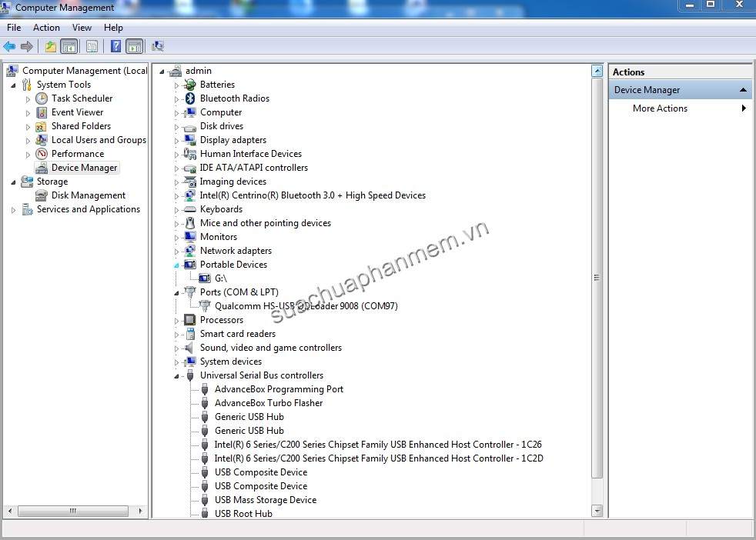Expand the Shared Folders node

coord(28,127)
